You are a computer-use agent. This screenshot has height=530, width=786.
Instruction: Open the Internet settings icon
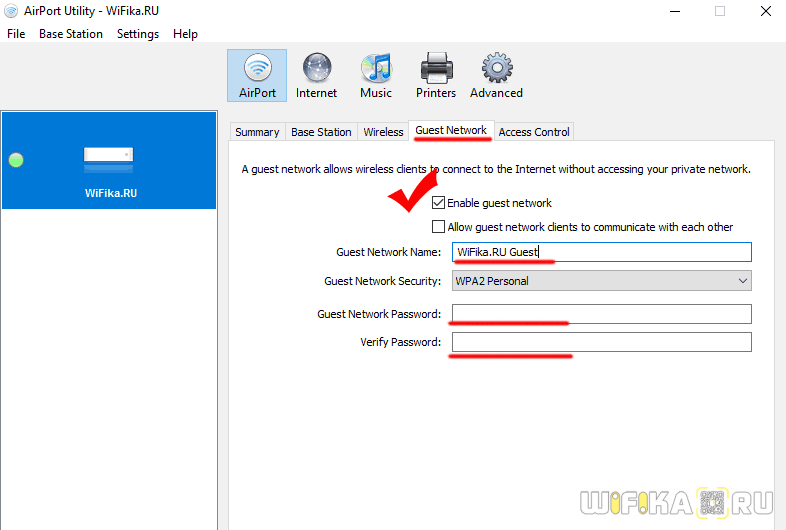pyautogui.click(x=316, y=76)
